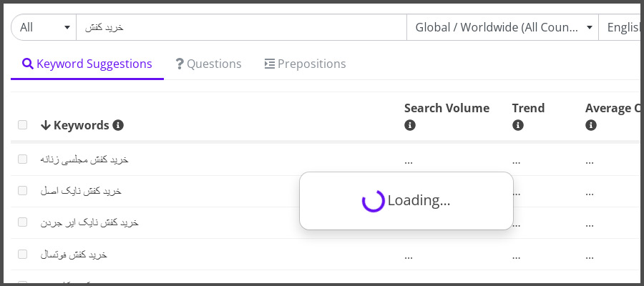This screenshot has width=644, height=286.
Task: Check the fourth keyword row checkbox
Action: tap(23, 255)
